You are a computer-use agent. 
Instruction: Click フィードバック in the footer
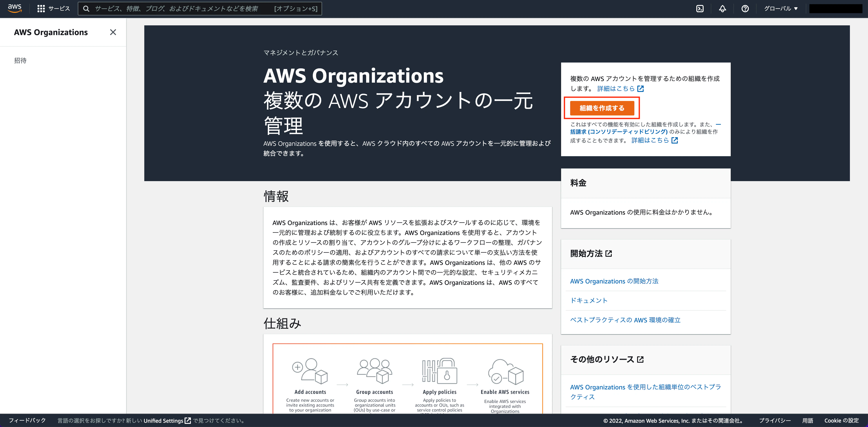tap(27, 421)
